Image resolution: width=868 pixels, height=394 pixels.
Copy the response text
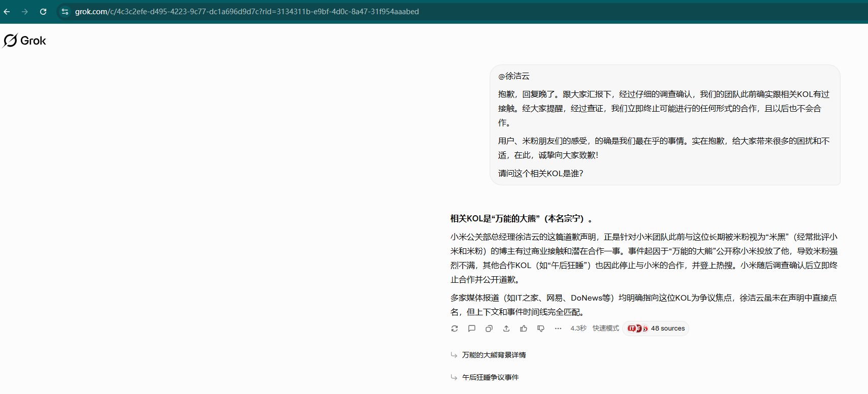coord(489,329)
